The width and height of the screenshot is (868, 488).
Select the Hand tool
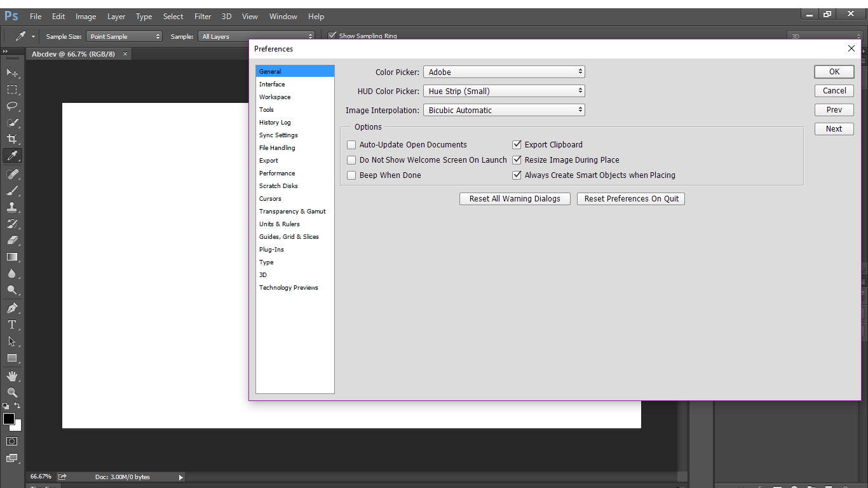click(x=12, y=375)
